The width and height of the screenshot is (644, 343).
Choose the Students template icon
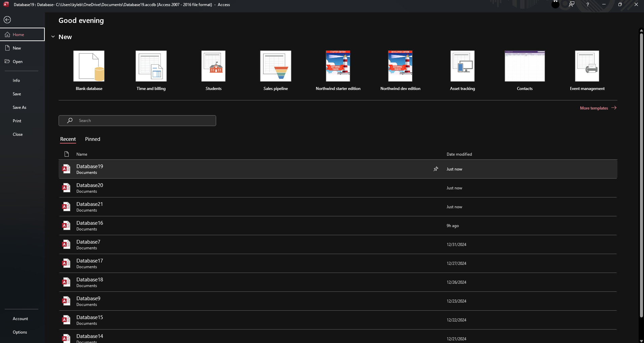213,66
